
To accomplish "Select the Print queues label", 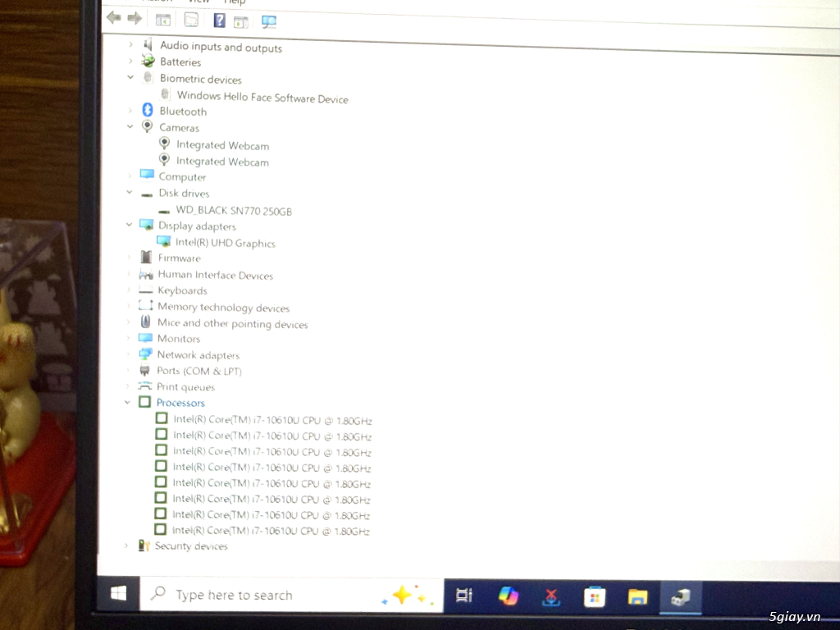I will coord(186,387).
